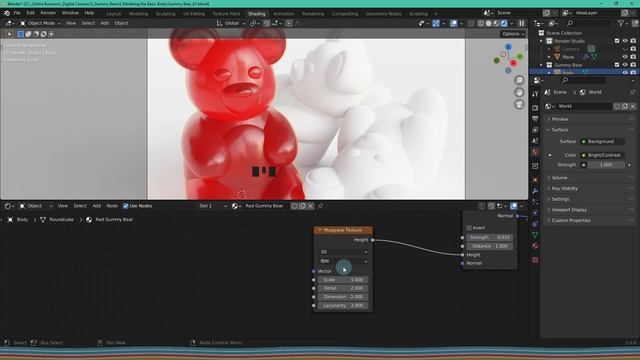Image resolution: width=640 pixels, height=360 pixels.
Task: Open the Options dropdown in viewport
Action: [x=513, y=34]
